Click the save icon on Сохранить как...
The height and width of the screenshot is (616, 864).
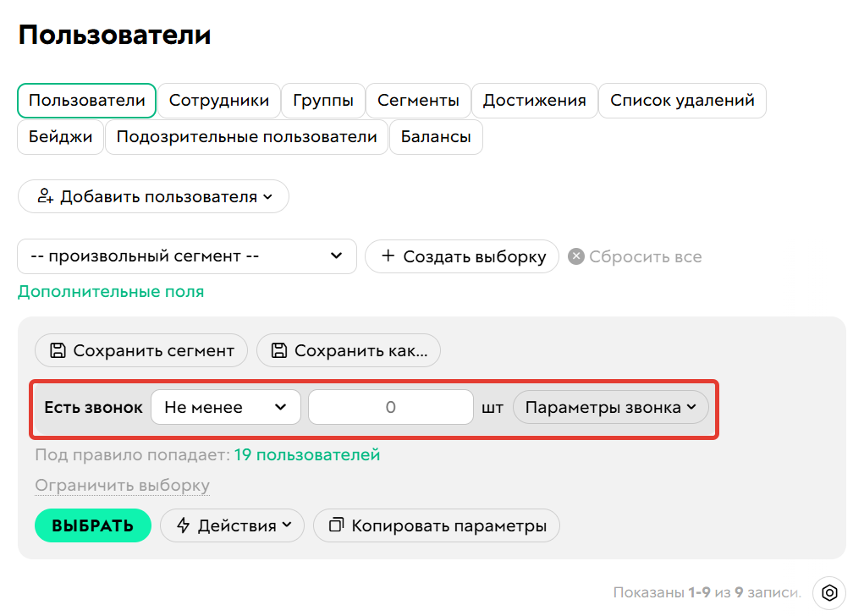280,350
